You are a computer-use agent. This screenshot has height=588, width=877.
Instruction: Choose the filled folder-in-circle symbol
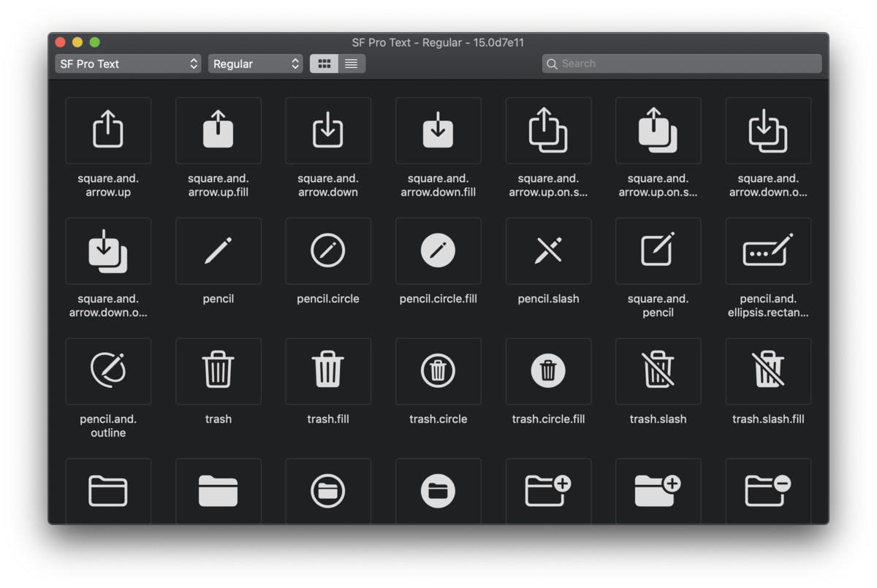click(x=438, y=491)
